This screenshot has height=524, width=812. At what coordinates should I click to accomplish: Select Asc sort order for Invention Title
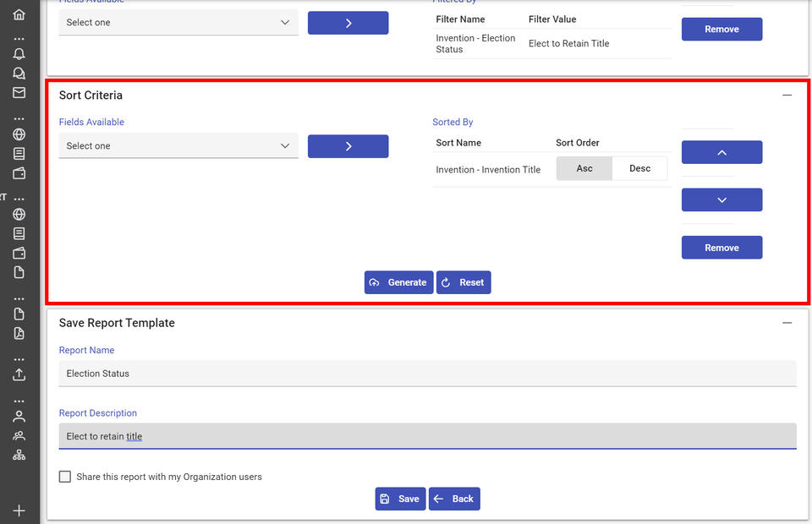pos(584,168)
